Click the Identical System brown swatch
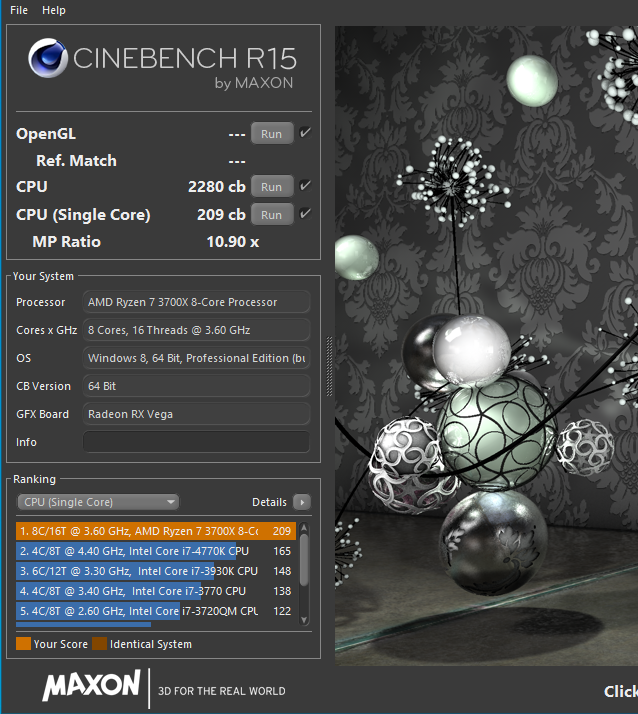Viewport: 638px width, 714px height. pos(99,644)
